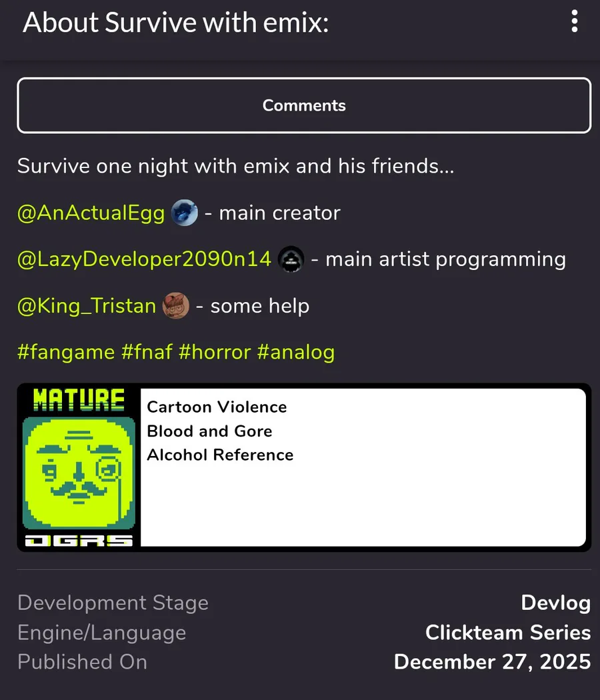The width and height of the screenshot is (600, 700).
Task: Browse the #fnaf hashtag
Action: pyautogui.click(x=147, y=352)
